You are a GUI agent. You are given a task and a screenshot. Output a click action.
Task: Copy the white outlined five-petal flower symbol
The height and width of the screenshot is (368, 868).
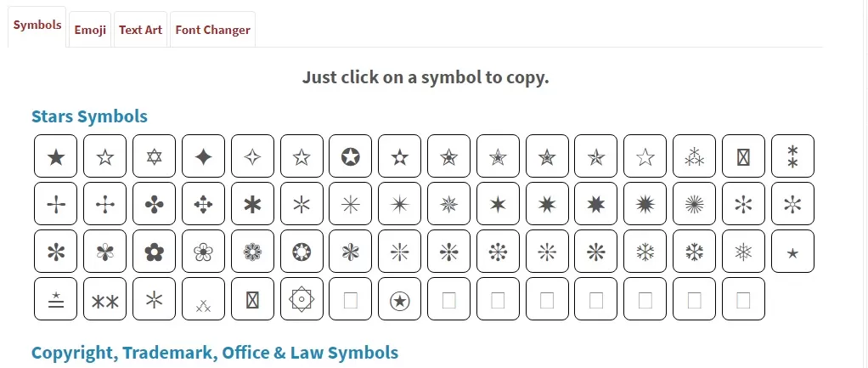coord(203,252)
